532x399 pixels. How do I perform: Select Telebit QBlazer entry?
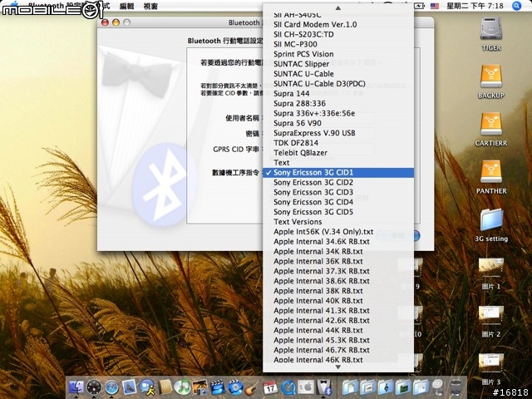338,153
